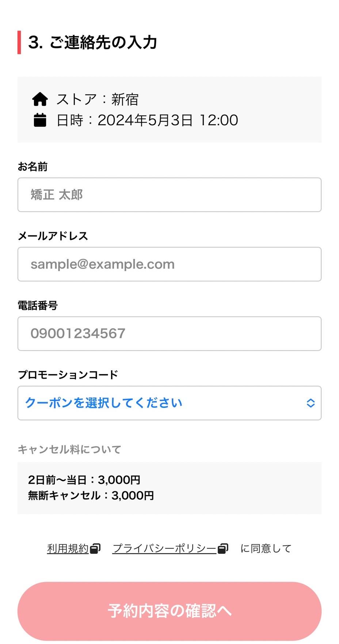Click the external-link icon after プライバシーポリシー
Viewport: 339px width, 644px height.
click(x=223, y=548)
